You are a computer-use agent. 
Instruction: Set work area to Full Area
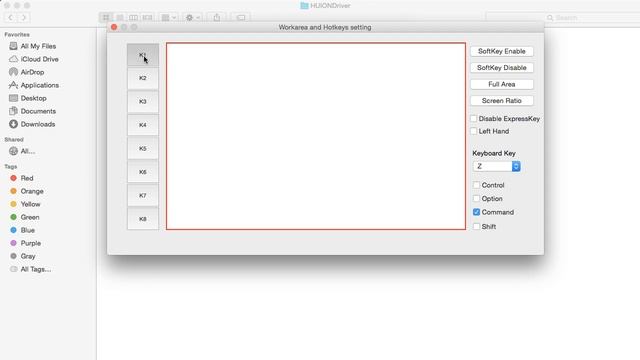502,84
